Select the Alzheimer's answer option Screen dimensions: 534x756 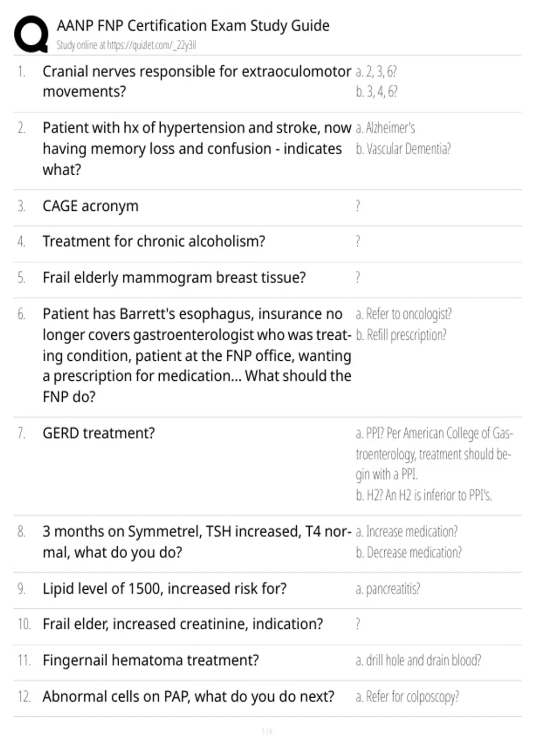[385, 128]
